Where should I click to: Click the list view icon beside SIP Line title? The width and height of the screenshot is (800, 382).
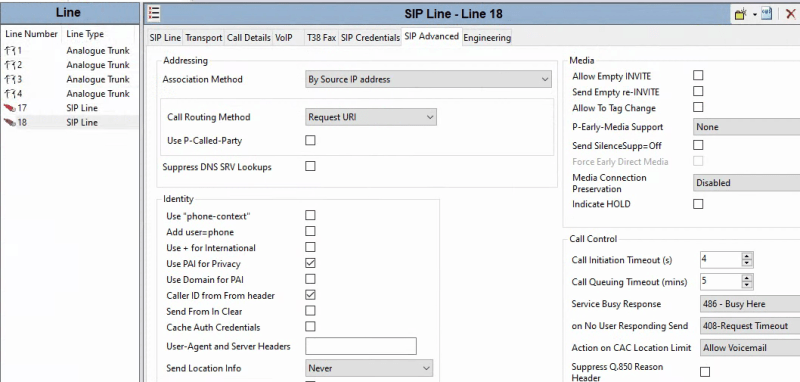154,14
